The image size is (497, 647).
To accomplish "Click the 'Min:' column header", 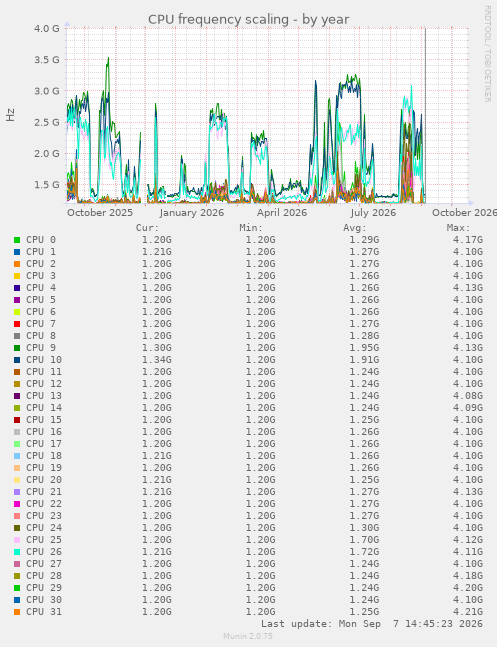I will (251, 228).
